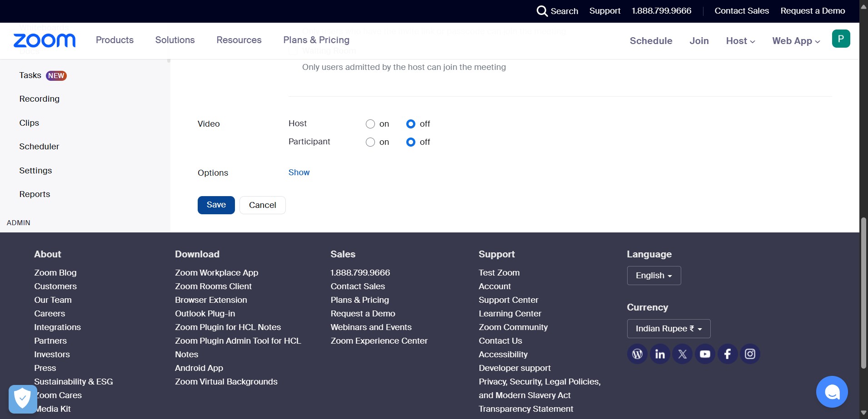Open the YouTube social icon

click(705, 354)
